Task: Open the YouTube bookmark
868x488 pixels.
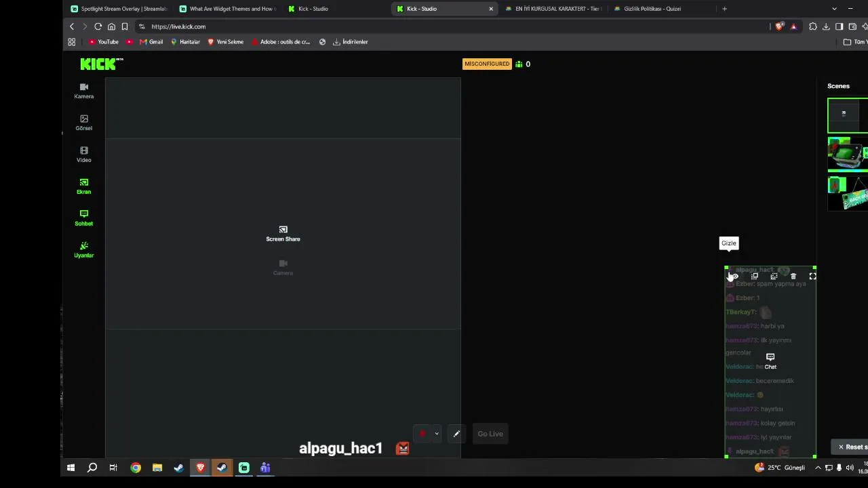Action: click(x=104, y=42)
